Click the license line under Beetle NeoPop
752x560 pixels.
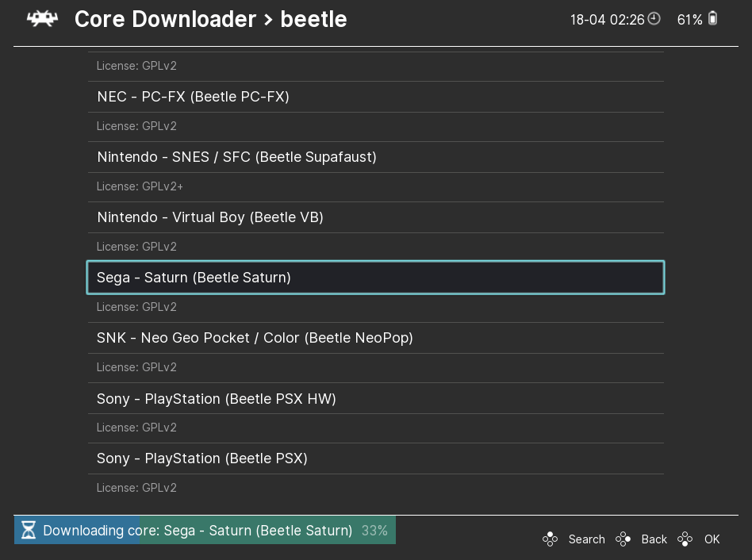click(136, 367)
